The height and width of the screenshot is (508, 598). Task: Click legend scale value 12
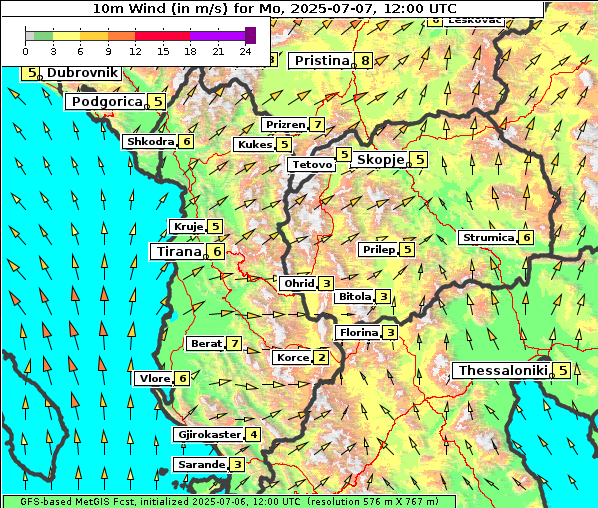(x=135, y=51)
